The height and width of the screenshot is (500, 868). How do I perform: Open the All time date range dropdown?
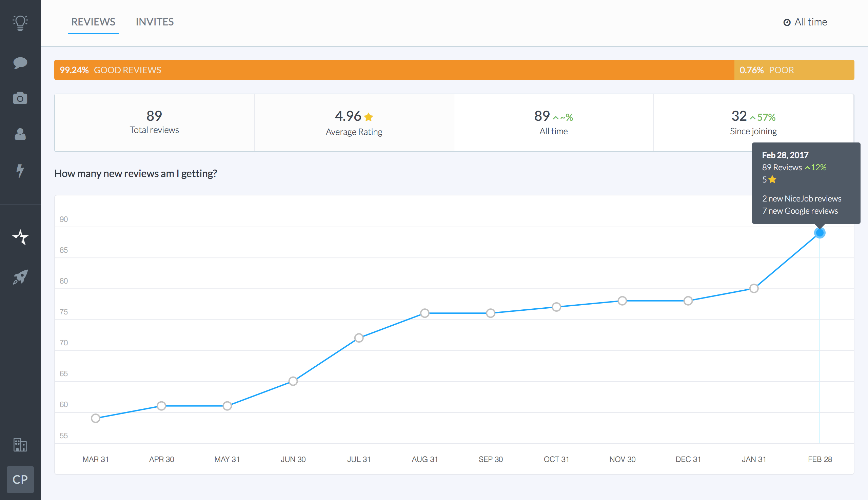coord(805,22)
